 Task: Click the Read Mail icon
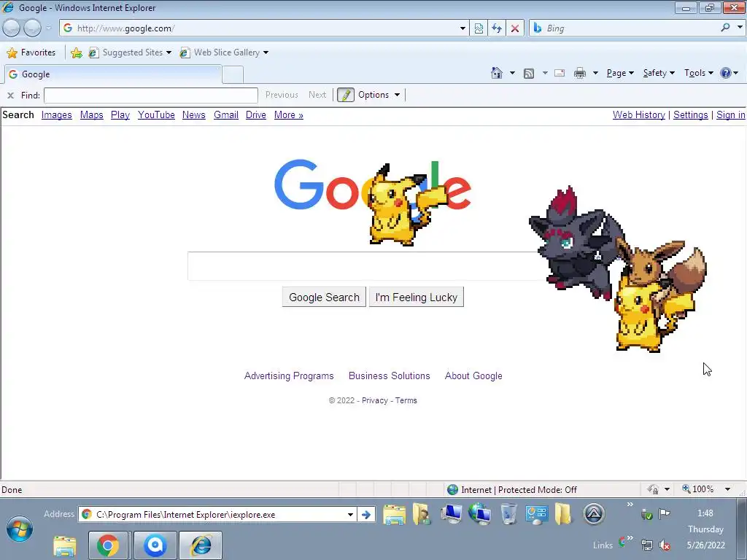click(x=560, y=74)
